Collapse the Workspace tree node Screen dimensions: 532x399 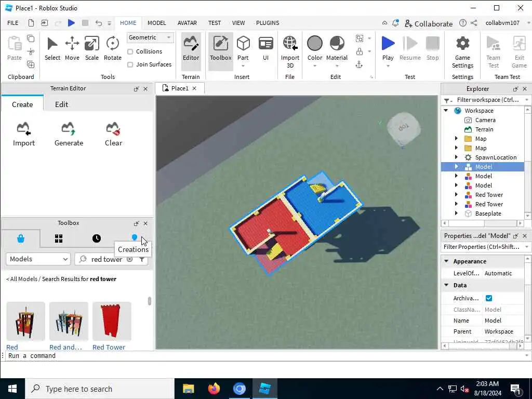coord(446,111)
